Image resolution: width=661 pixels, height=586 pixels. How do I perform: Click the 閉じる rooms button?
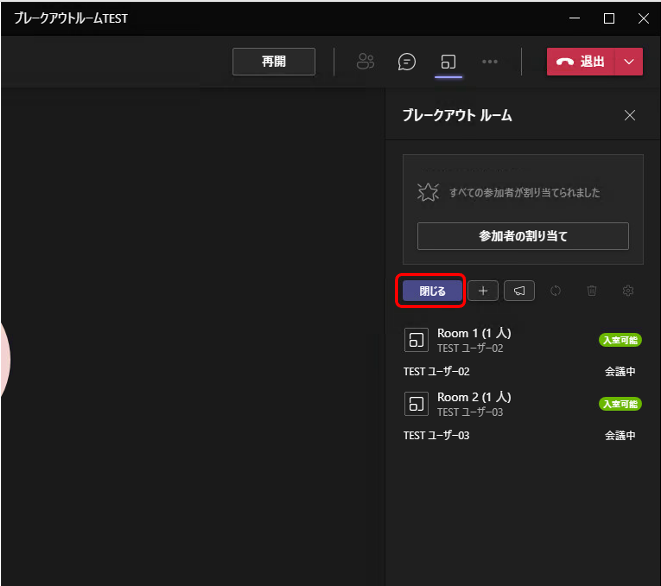432,291
